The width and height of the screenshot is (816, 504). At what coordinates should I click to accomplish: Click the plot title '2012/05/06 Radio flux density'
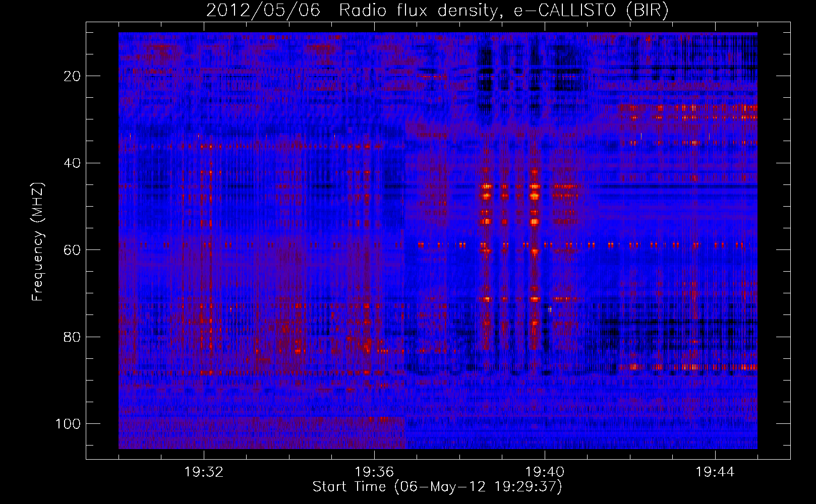[x=437, y=11]
